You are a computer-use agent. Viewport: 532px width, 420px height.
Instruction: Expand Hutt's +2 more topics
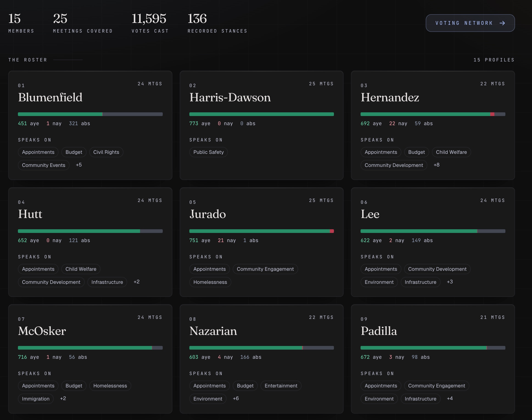136,282
